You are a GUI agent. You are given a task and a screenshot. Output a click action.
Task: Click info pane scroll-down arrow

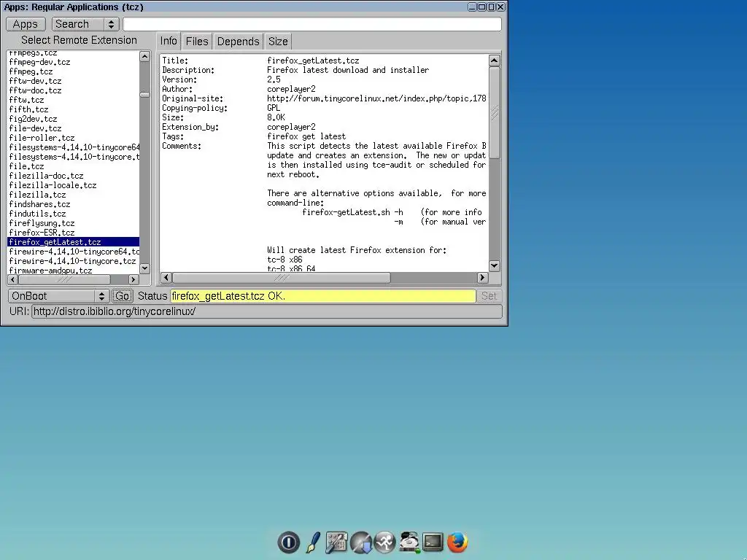(x=495, y=265)
